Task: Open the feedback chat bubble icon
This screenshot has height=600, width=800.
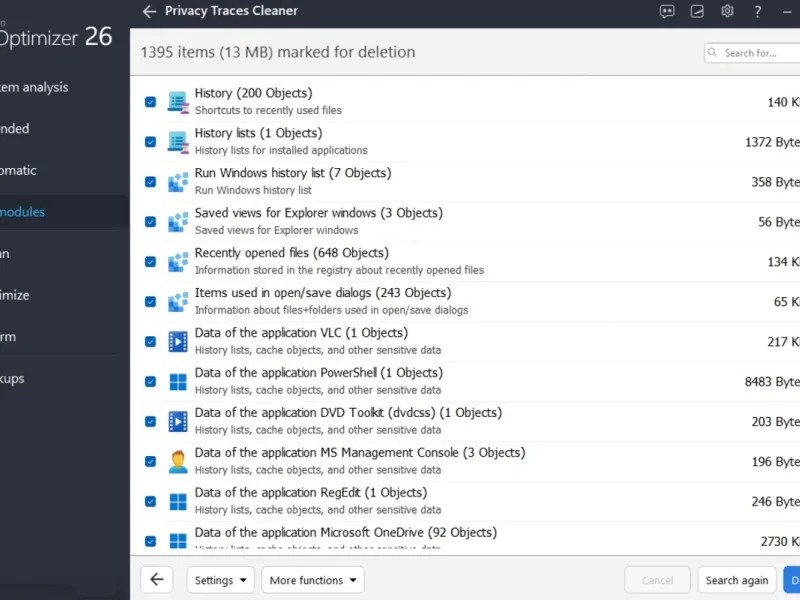Action: (x=667, y=12)
